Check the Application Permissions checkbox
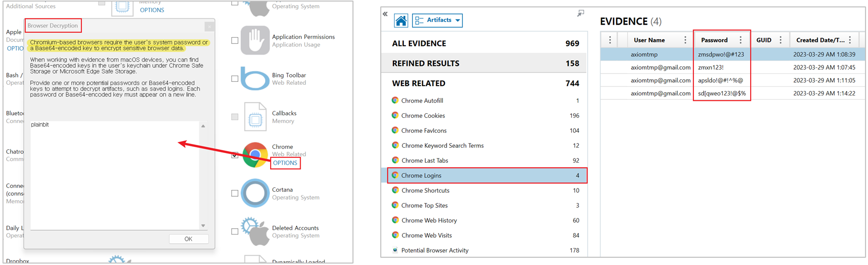Viewport: 868px width, 265px height. [x=235, y=41]
